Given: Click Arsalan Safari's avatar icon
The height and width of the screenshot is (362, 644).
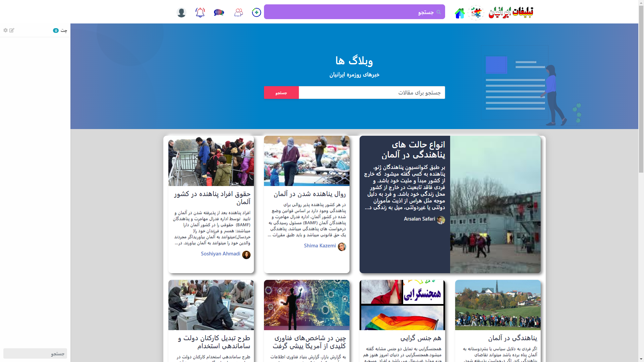Looking at the screenshot, I should [x=441, y=220].
